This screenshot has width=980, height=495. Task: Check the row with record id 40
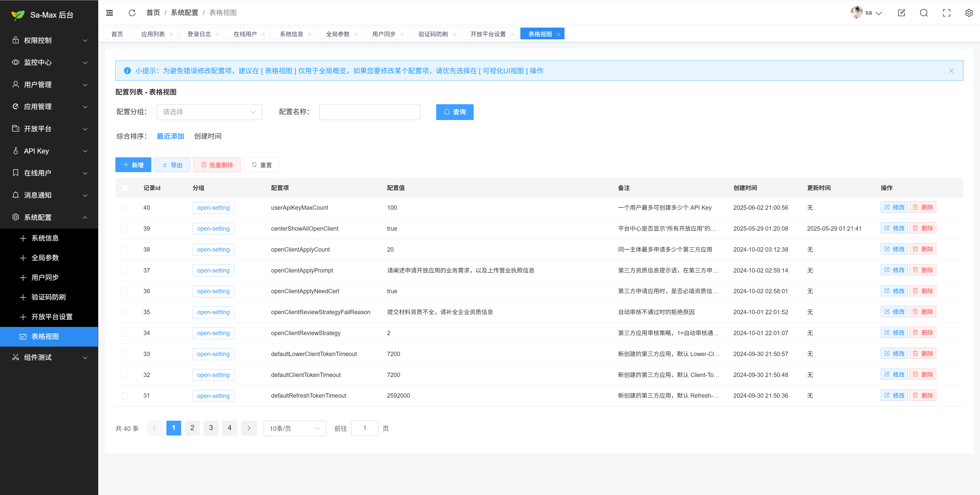(125, 207)
